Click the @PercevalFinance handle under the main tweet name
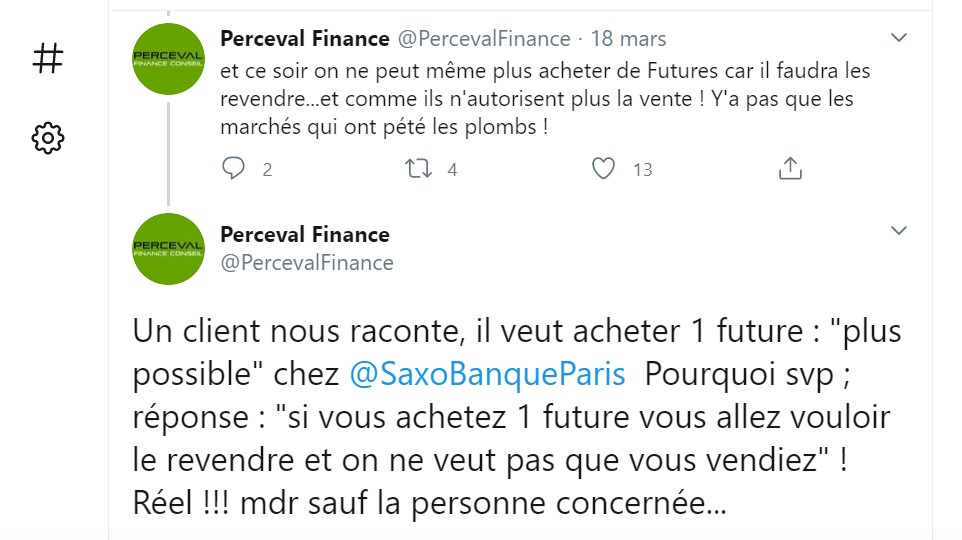The height and width of the screenshot is (540, 962). pos(306,263)
